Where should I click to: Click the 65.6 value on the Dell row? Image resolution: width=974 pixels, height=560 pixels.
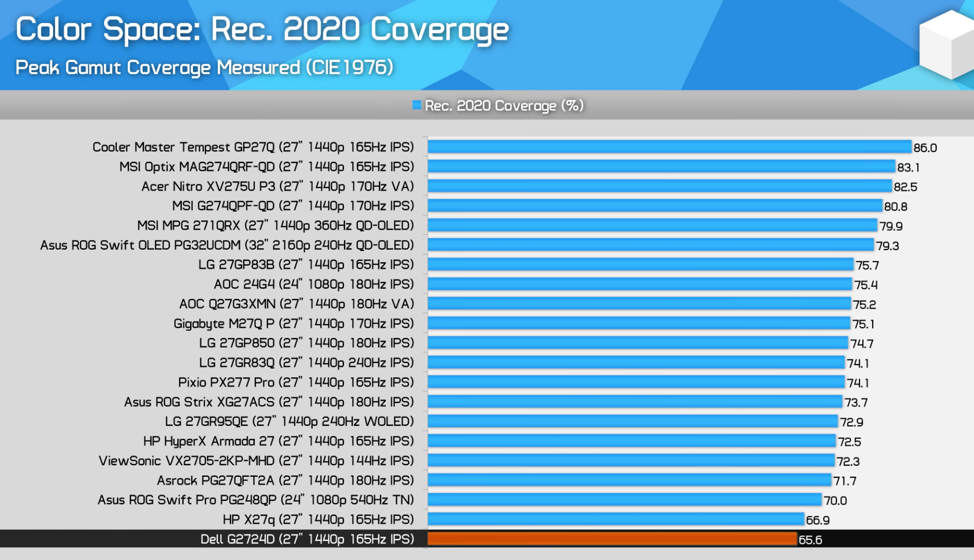coord(810,540)
